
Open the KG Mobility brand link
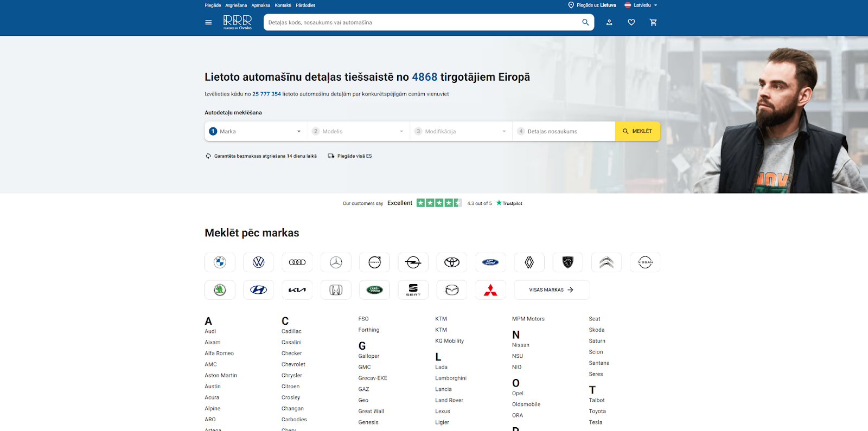coord(450,341)
